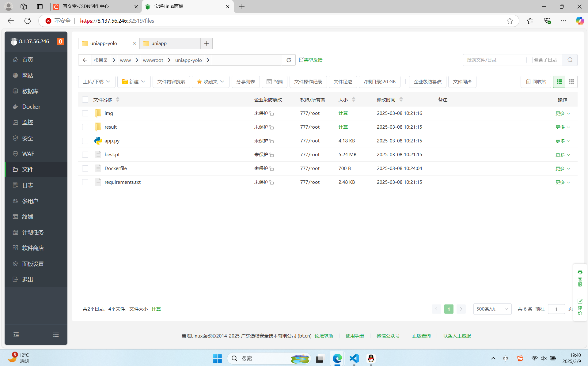This screenshot has width=588, height=366.
Task: Click the 文件足迹 button
Action: coord(343,82)
